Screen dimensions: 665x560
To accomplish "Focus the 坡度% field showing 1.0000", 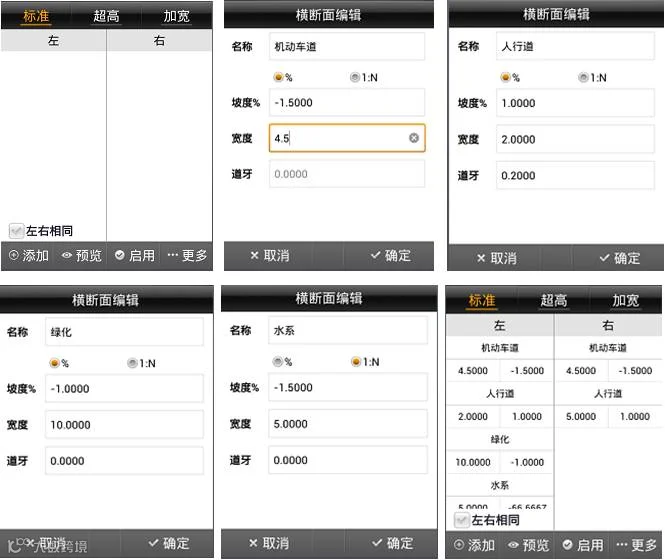I will click(x=575, y=103).
